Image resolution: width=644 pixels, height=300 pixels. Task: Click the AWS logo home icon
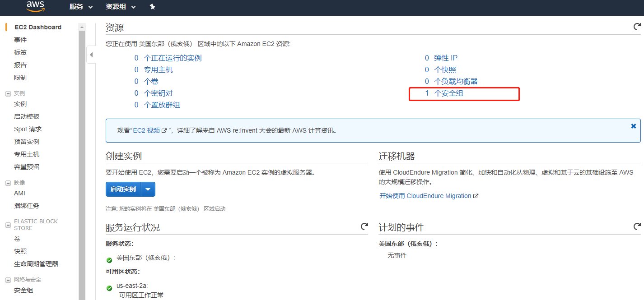35,6
